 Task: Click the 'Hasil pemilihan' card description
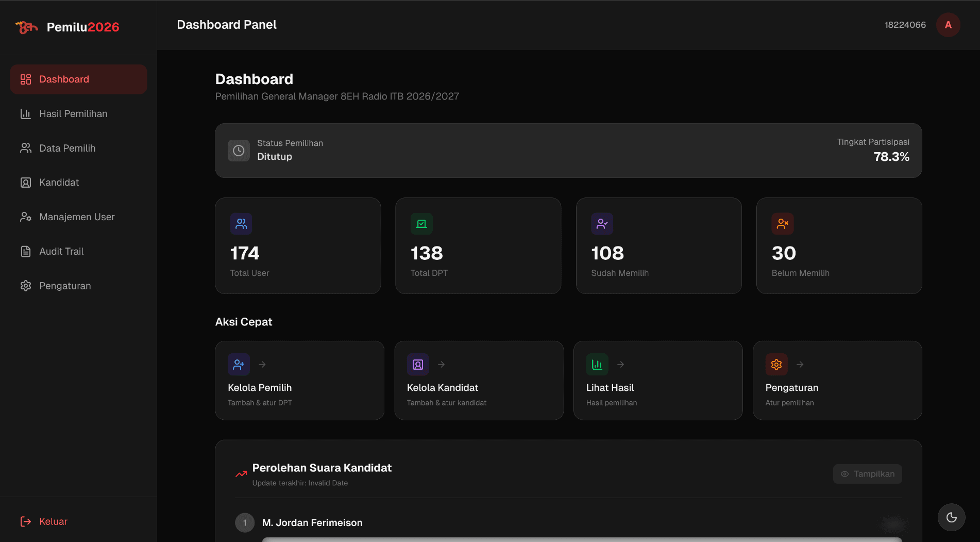tap(612, 403)
